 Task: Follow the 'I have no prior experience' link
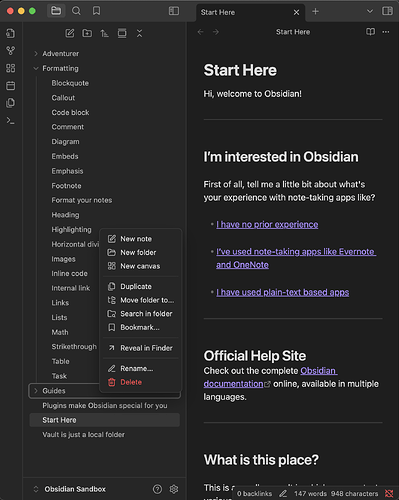pos(267,225)
